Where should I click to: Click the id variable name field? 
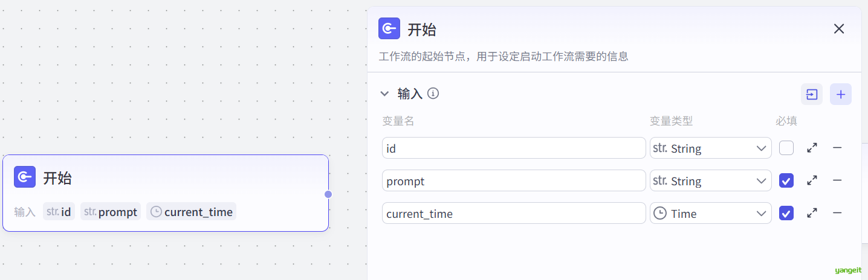[514, 148]
